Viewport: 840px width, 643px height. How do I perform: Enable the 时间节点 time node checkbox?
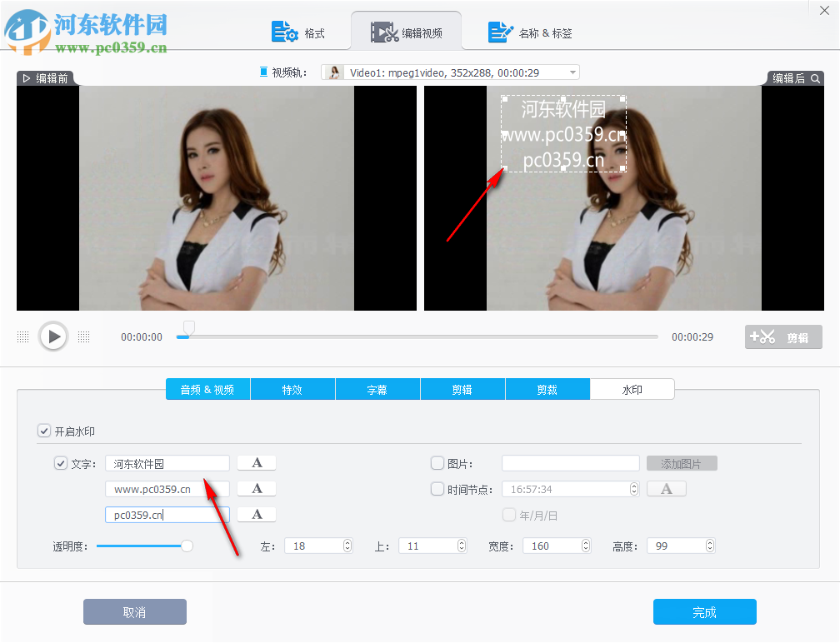point(437,488)
